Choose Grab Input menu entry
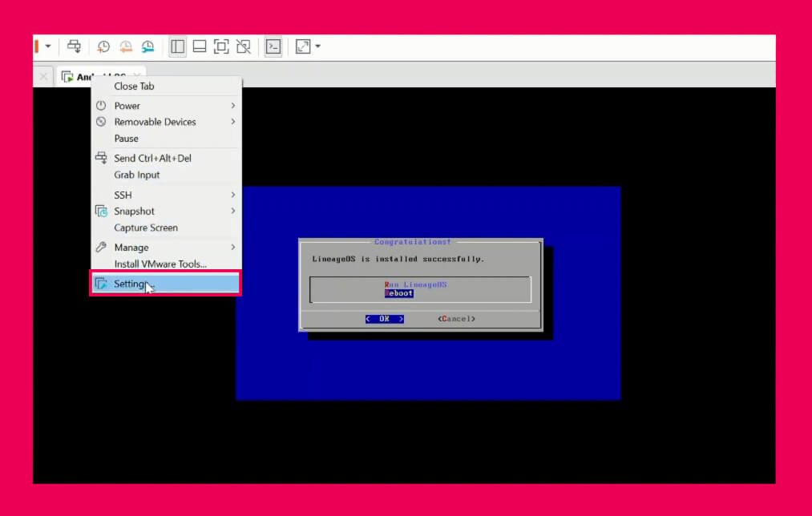The width and height of the screenshot is (812, 516). 167,175
